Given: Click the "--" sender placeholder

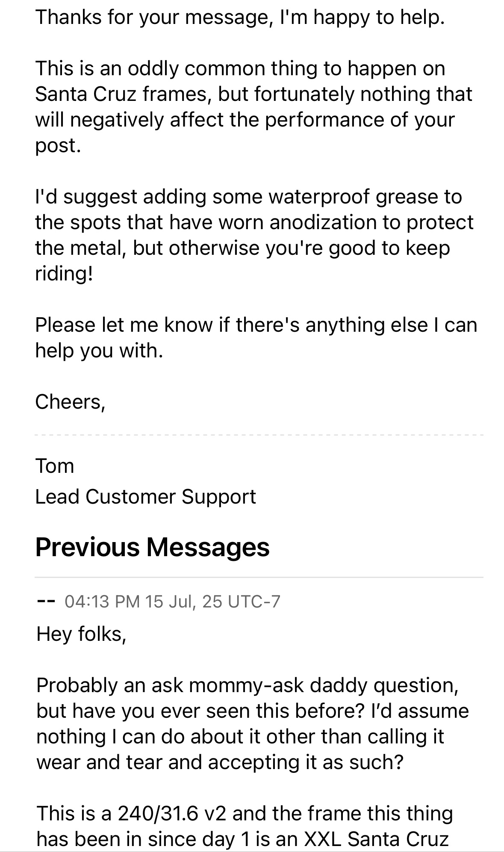Looking at the screenshot, I should 45,601.
